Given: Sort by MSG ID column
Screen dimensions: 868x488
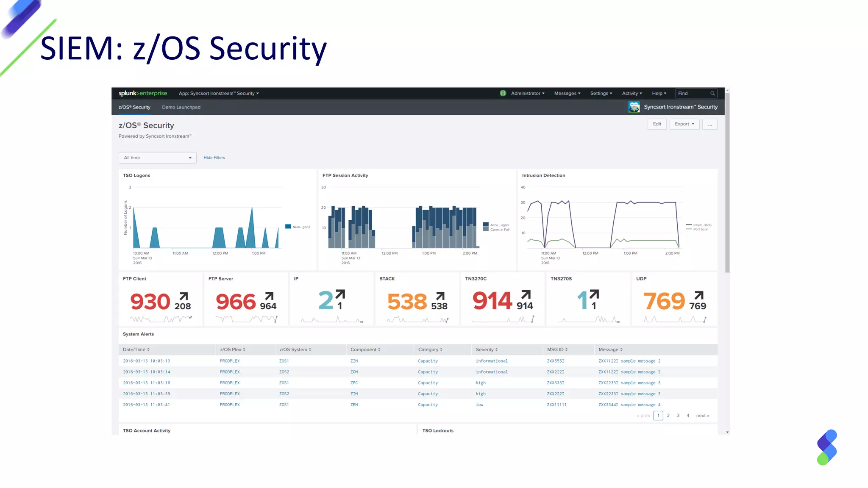Looking at the screenshot, I should point(557,349).
